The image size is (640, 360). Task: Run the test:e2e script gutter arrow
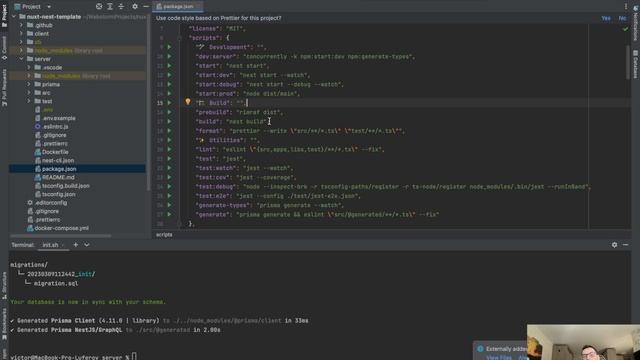click(169, 196)
